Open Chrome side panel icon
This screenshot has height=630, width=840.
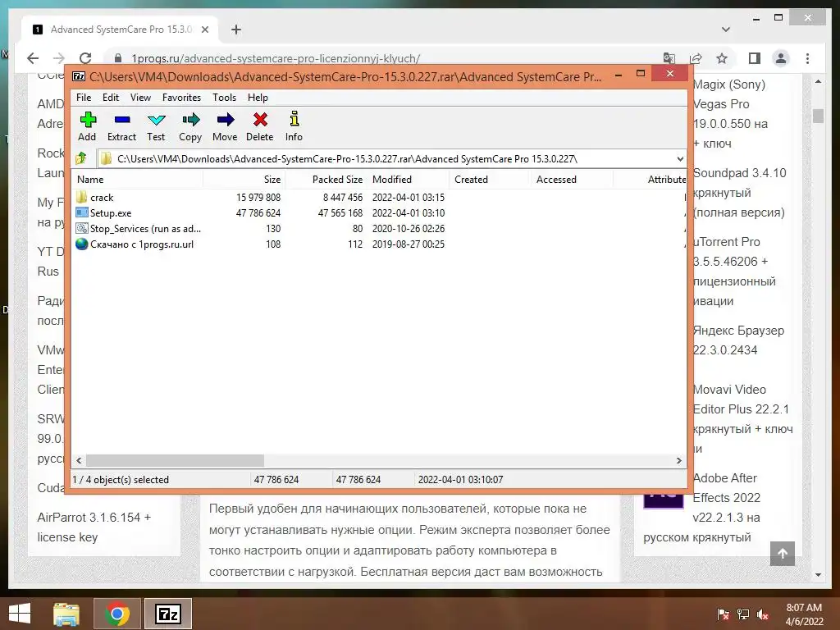pos(755,58)
